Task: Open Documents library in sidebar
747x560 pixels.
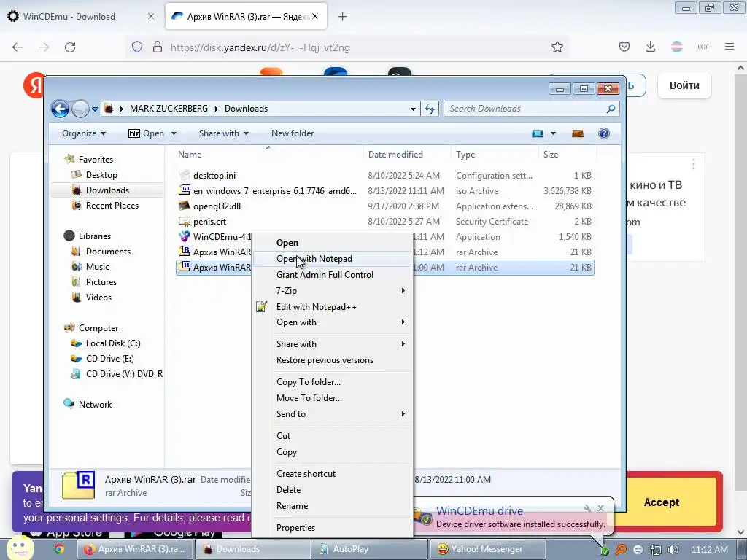Action: coord(108,252)
